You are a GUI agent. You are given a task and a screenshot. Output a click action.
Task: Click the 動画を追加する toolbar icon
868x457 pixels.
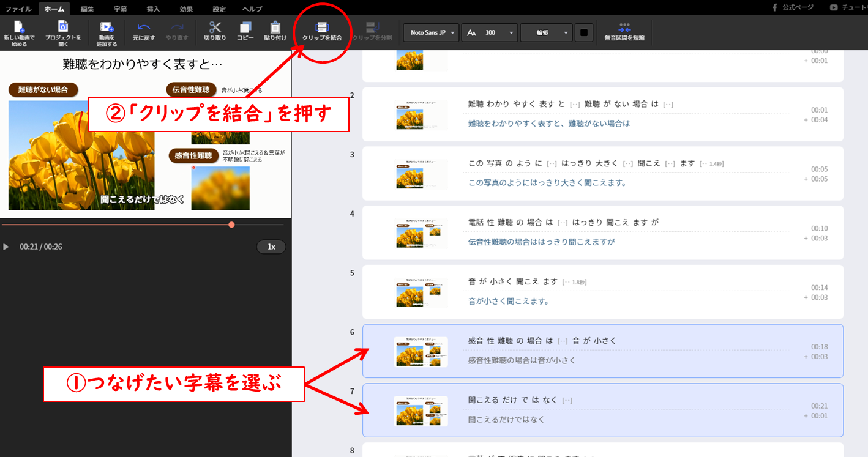(x=107, y=33)
